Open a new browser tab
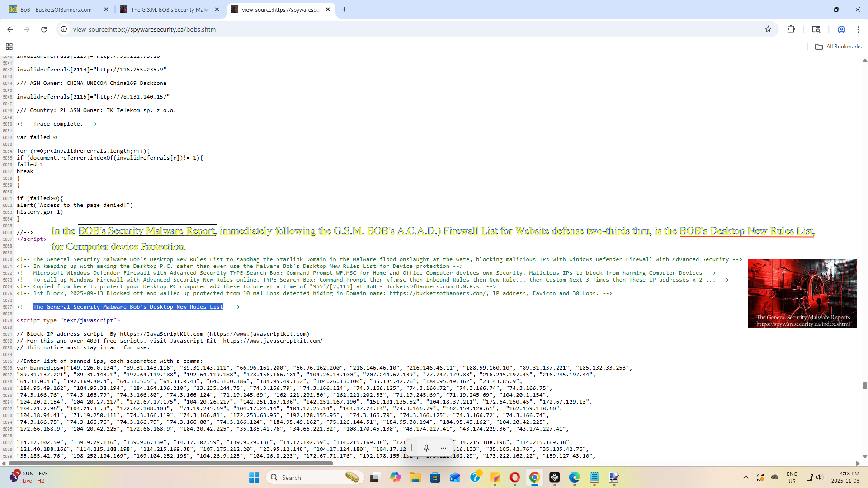This screenshot has width=868, height=488. click(x=344, y=9)
